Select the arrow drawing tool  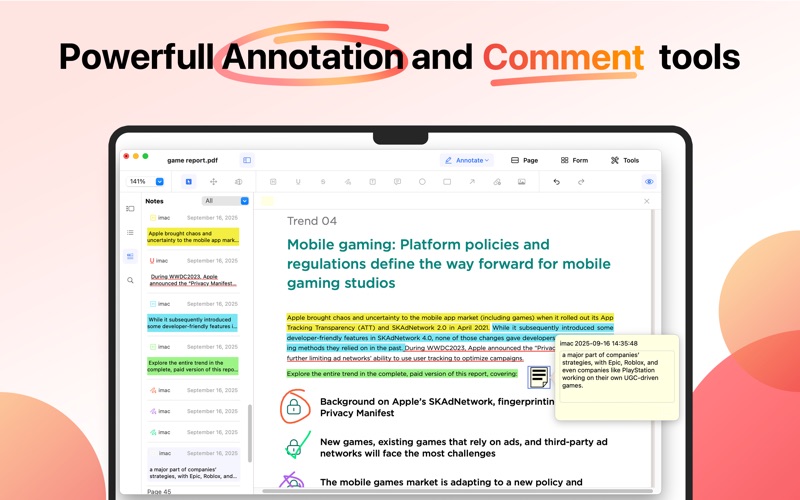coord(472,182)
